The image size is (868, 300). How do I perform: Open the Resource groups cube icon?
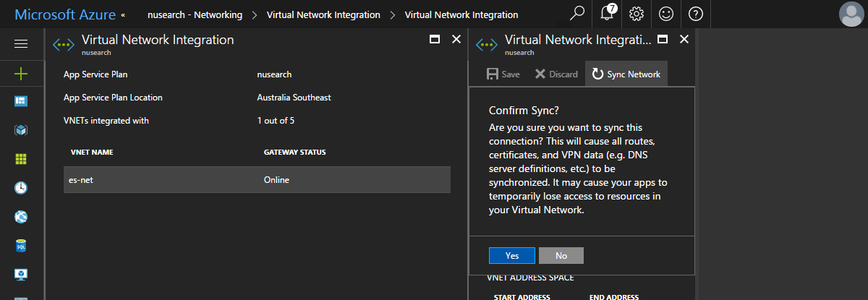pos(21,130)
